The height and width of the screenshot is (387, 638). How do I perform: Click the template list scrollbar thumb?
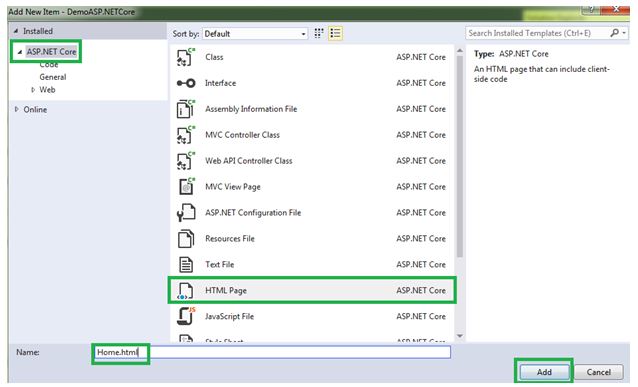(460, 156)
